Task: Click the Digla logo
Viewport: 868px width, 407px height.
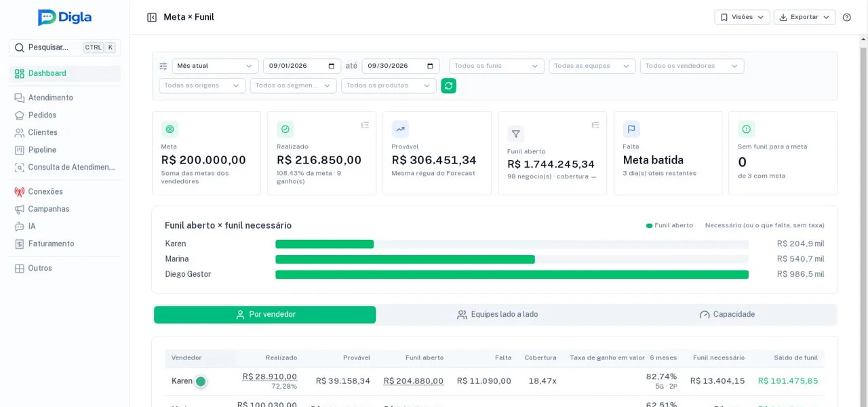Action: (x=64, y=18)
